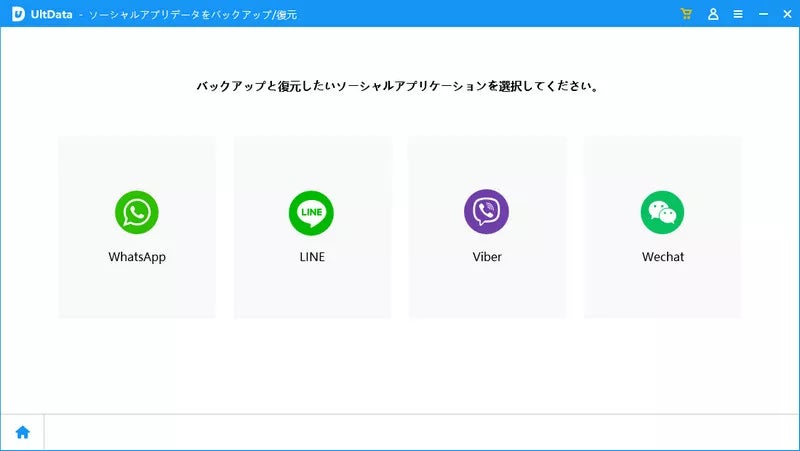Open the hamburger menu icon
Screen dimensions: 800x451
click(738, 14)
